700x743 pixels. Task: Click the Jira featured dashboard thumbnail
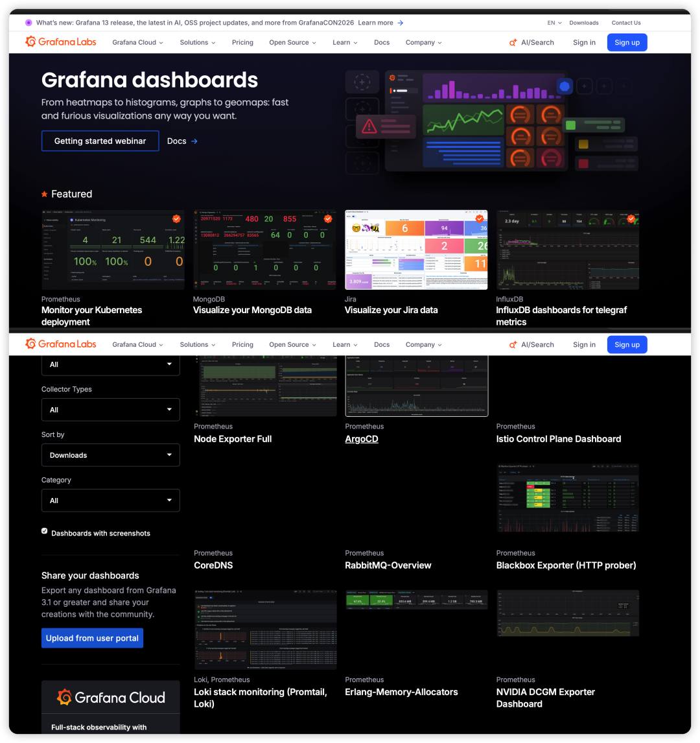click(416, 250)
